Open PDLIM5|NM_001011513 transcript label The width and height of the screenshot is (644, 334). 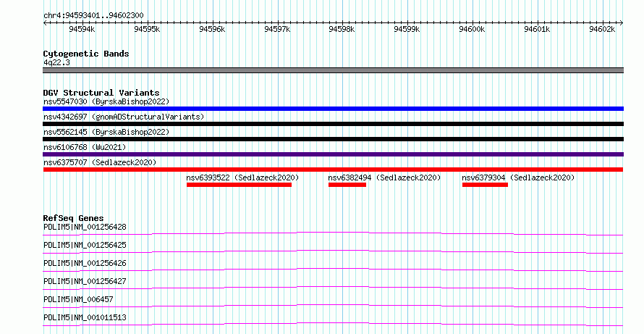tap(85, 317)
